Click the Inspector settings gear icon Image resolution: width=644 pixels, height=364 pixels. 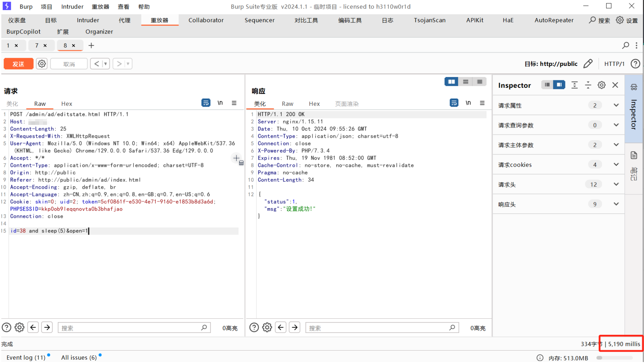tap(602, 85)
